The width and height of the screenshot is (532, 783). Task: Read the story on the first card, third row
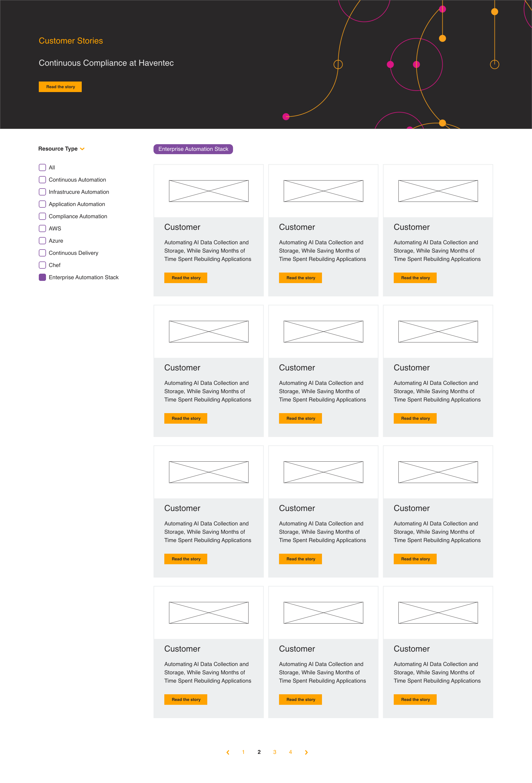(186, 559)
